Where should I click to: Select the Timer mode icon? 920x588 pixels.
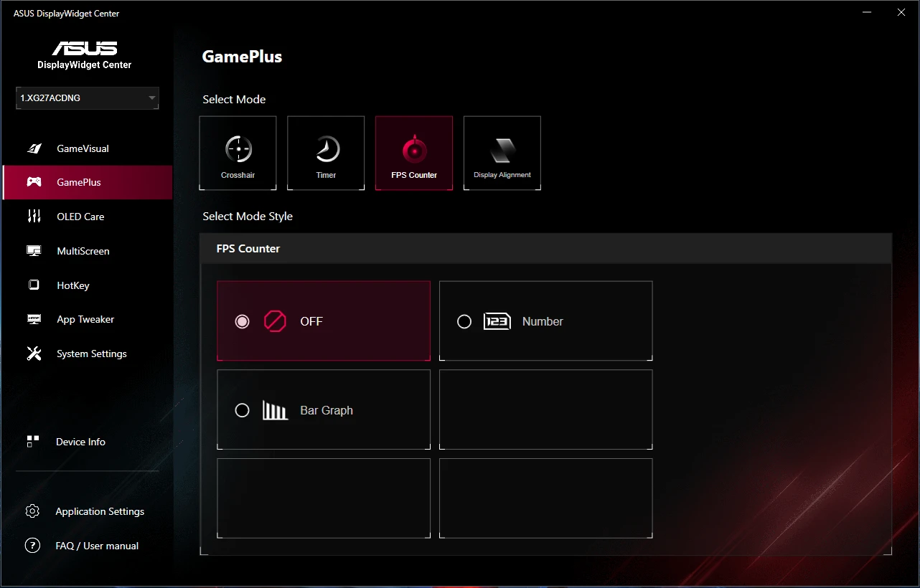pyautogui.click(x=327, y=150)
